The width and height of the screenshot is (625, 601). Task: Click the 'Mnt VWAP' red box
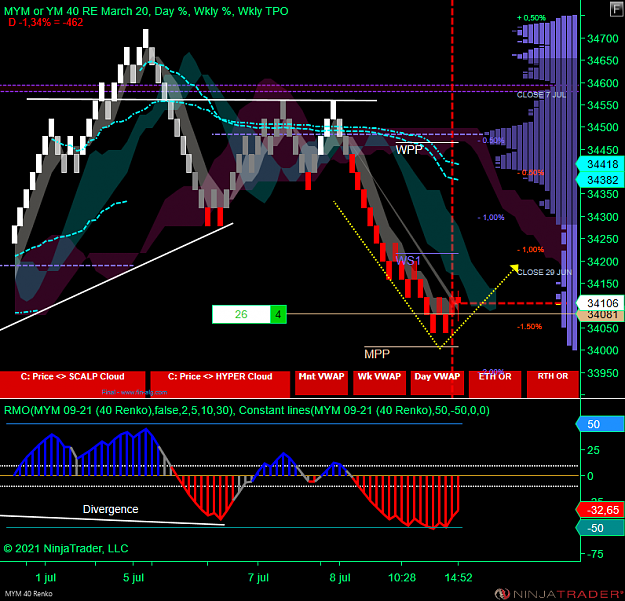pos(321,383)
